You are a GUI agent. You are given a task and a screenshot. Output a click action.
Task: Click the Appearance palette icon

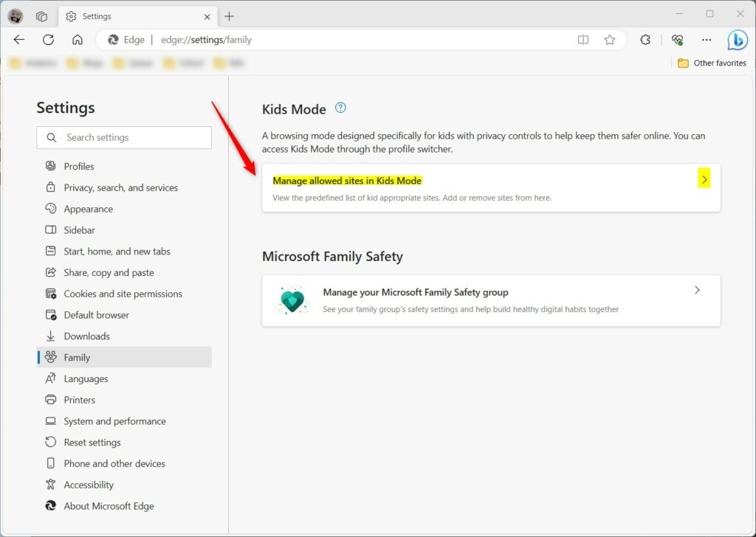(x=51, y=209)
